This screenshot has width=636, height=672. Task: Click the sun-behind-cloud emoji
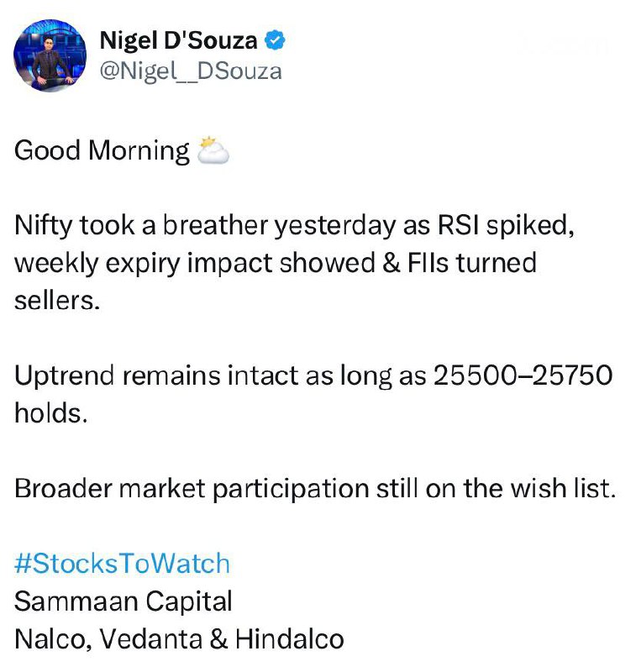[212, 151]
